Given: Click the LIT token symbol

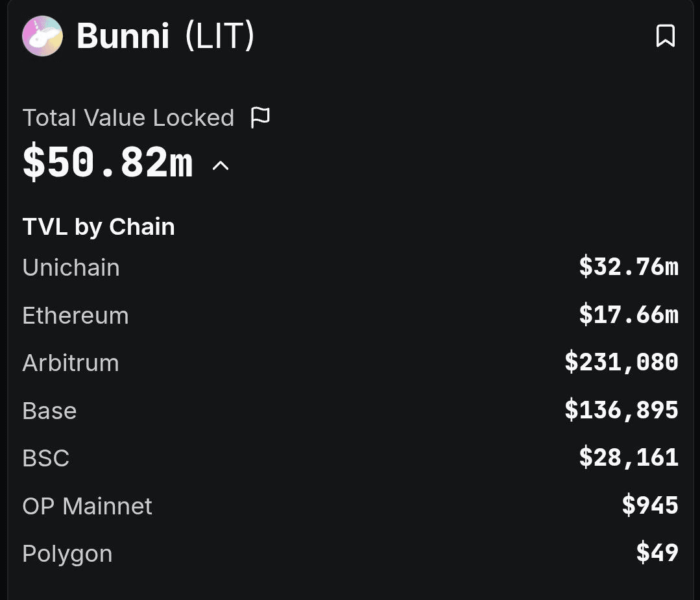Looking at the screenshot, I should click(219, 36).
